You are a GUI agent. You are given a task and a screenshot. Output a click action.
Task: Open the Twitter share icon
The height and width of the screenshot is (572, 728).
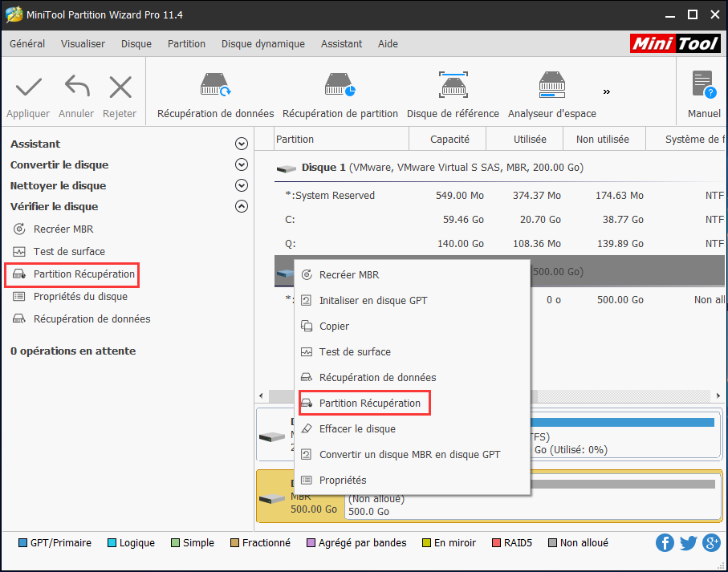688,542
